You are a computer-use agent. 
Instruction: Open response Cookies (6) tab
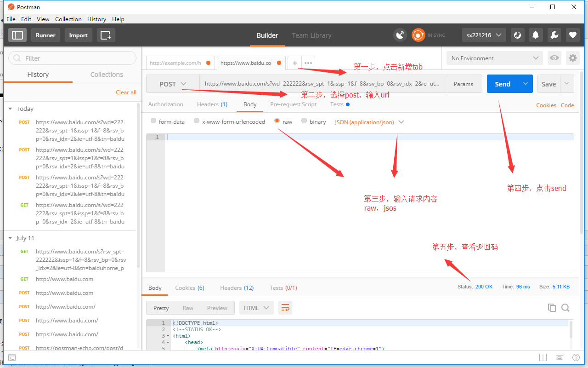pyautogui.click(x=190, y=287)
